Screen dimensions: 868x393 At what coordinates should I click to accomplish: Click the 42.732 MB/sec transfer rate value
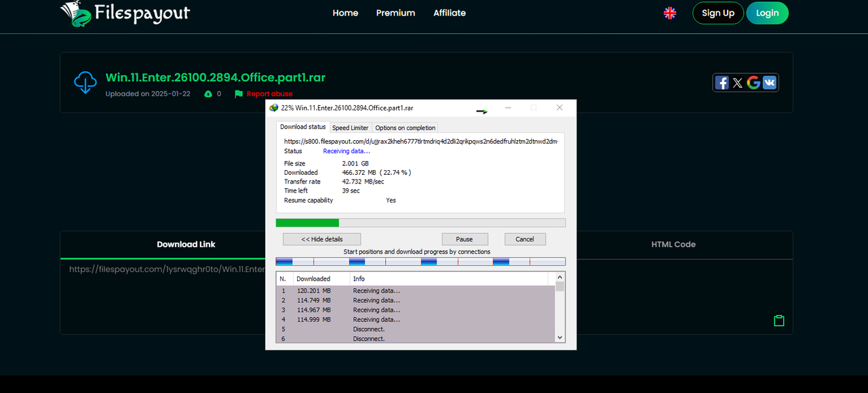(x=363, y=182)
